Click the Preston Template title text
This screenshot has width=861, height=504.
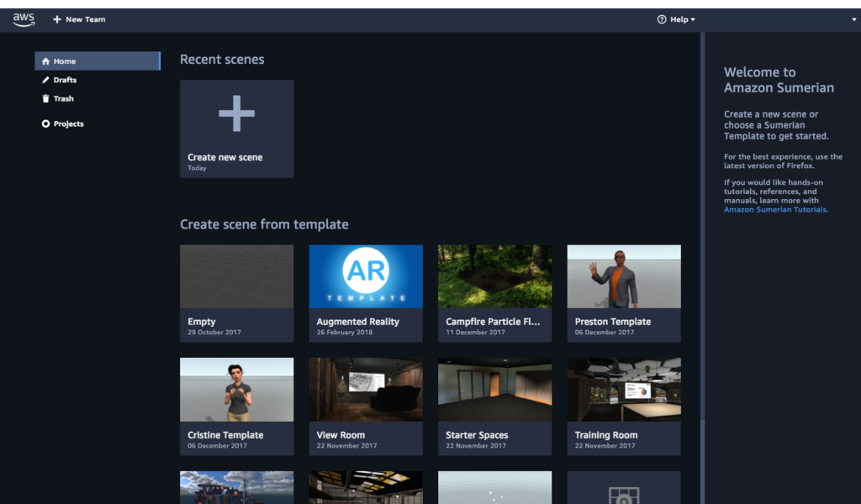click(x=613, y=322)
